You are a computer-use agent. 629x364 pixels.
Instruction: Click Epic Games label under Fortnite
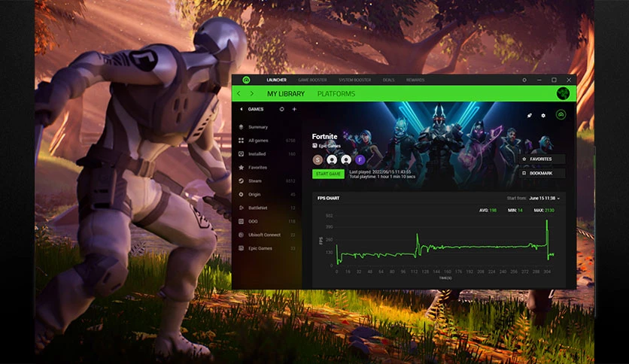coord(330,146)
